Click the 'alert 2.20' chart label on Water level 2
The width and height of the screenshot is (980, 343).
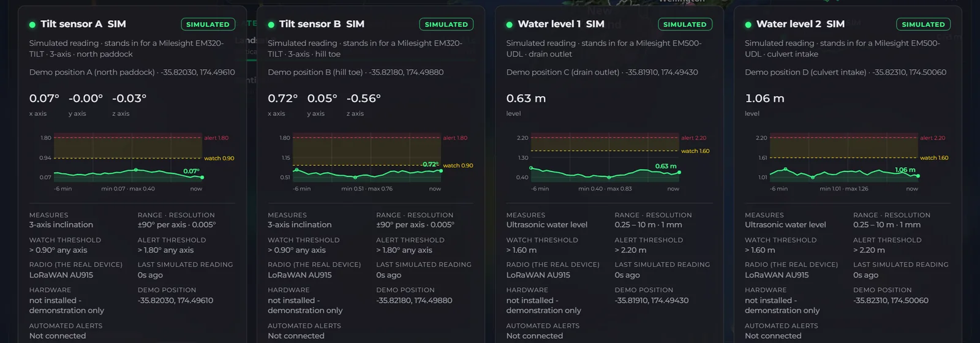(932, 138)
